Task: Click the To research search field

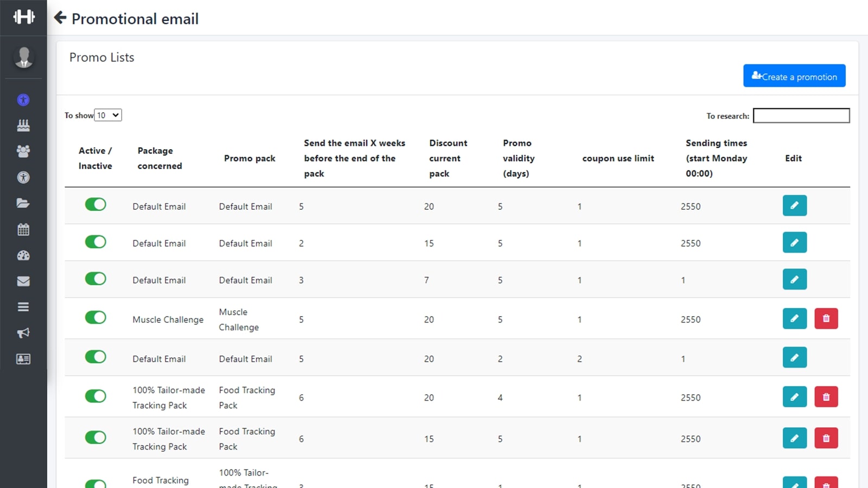Action: [x=801, y=115]
